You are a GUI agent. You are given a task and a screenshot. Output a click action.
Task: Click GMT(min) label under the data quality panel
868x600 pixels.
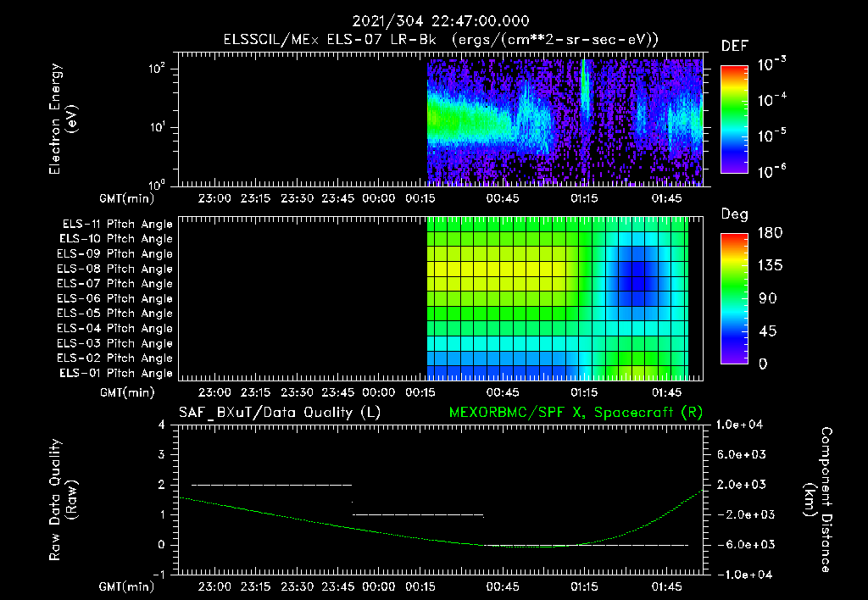[127, 586]
